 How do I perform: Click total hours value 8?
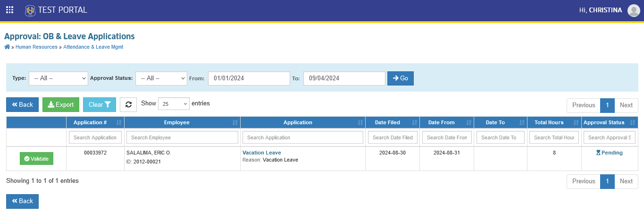554,153
